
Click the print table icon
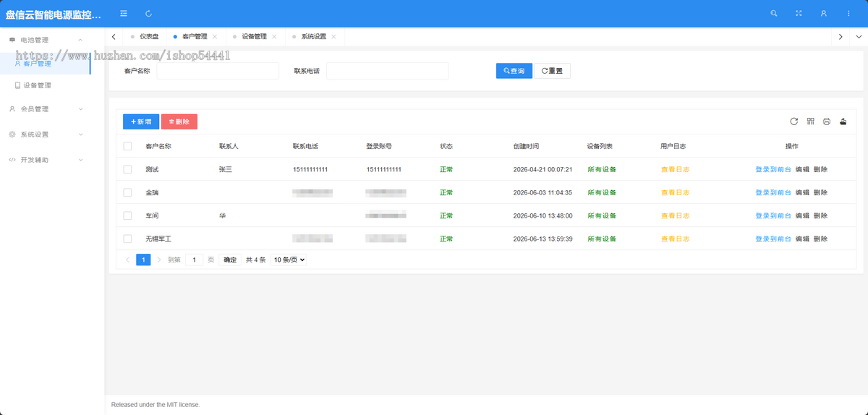tap(827, 121)
